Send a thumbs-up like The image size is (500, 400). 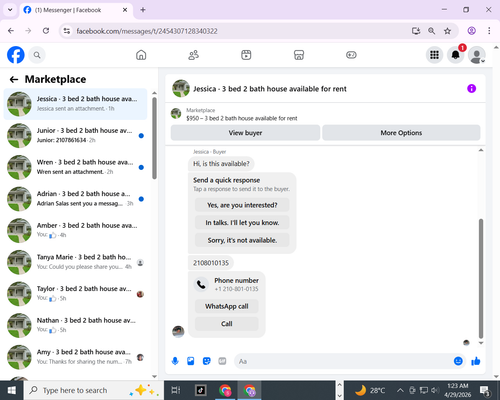pos(476,361)
